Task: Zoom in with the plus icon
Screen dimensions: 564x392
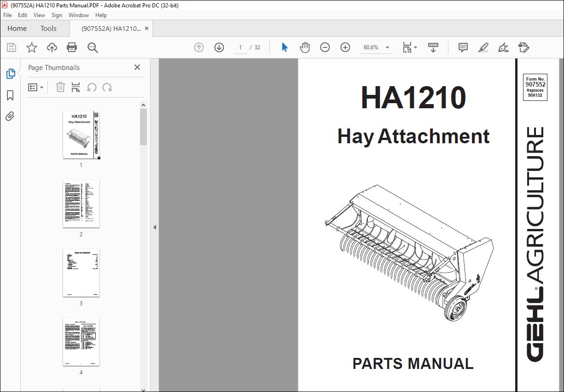Action: point(345,47)
